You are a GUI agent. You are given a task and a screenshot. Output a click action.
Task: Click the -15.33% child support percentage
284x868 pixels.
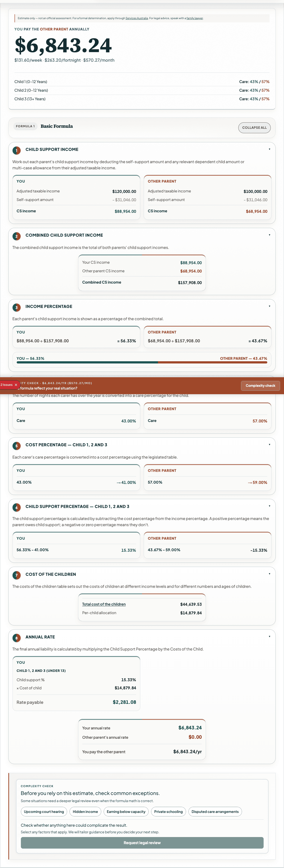click(x=259, y=550)
